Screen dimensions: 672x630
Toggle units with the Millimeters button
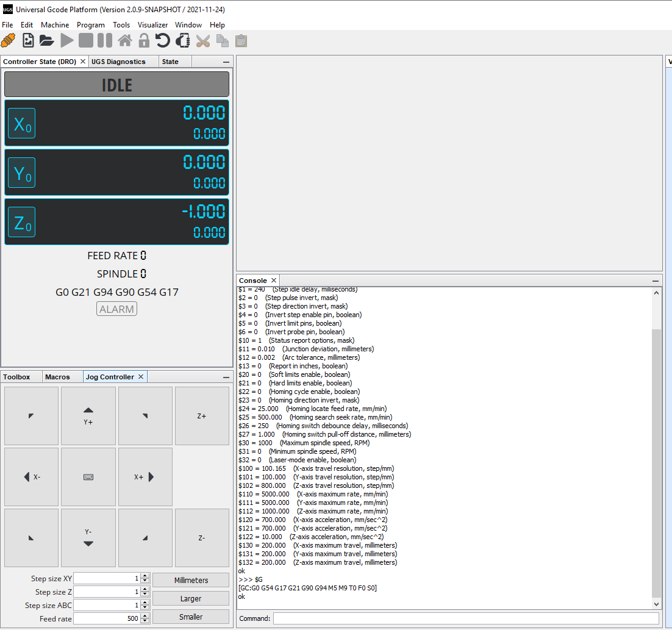click(191, 580)
